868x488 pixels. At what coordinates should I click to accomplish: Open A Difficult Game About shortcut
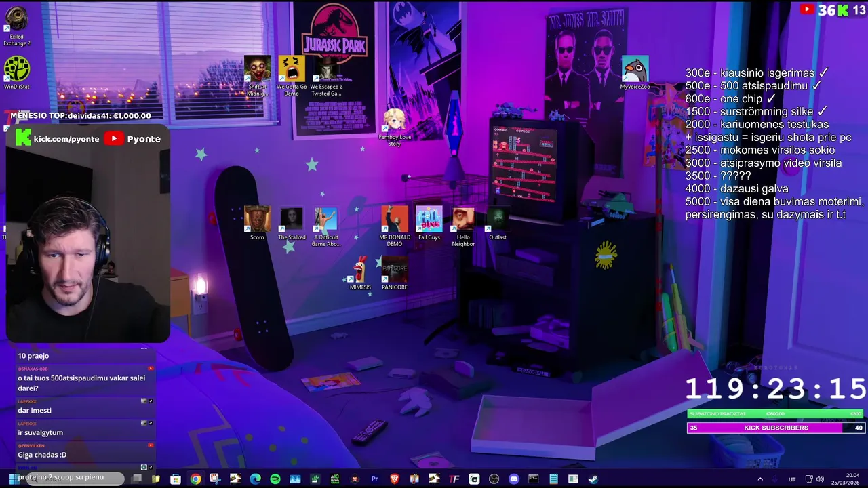pyautogui.click(x=325, y=226)
